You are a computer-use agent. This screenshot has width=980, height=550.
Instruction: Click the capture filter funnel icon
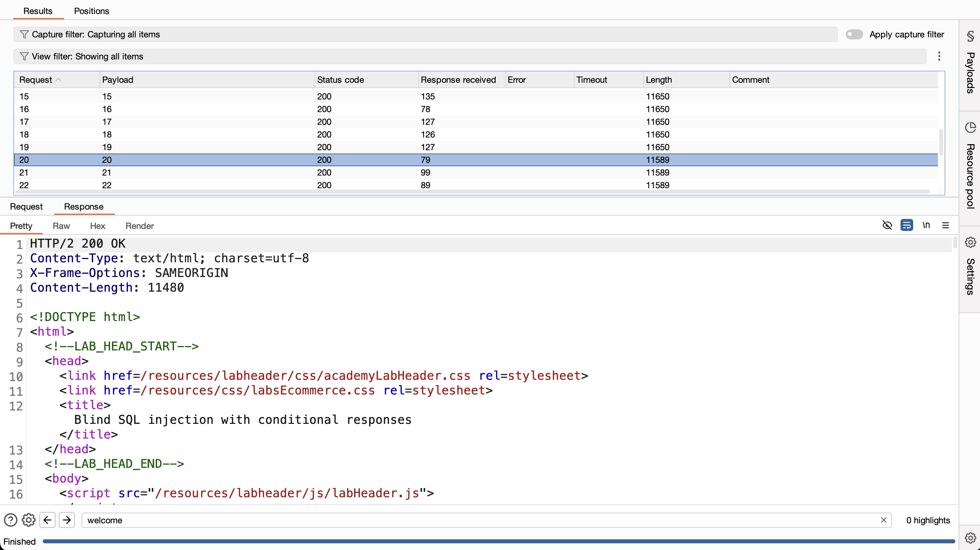click(x=24, y=35)
